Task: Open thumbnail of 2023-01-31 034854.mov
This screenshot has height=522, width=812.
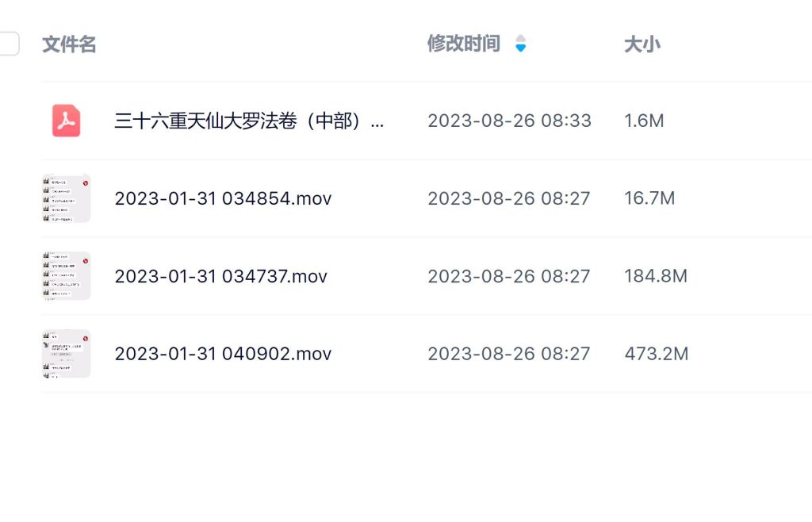Action: 67,198
